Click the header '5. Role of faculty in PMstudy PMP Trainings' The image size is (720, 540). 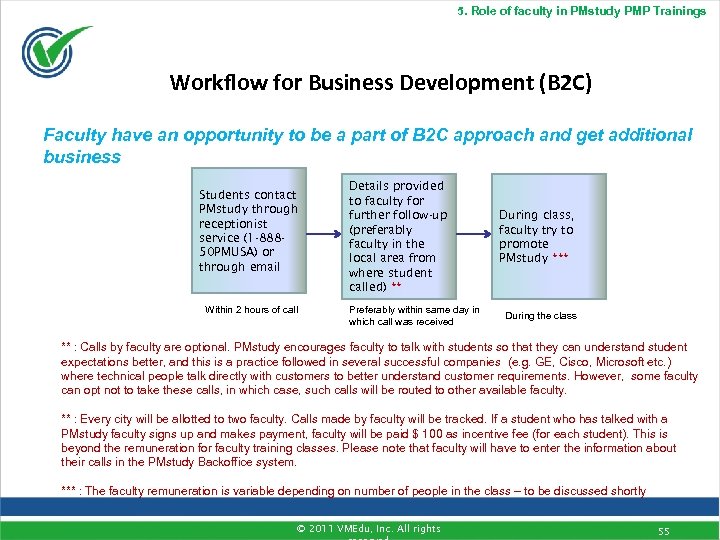click(x=581, y=11)
